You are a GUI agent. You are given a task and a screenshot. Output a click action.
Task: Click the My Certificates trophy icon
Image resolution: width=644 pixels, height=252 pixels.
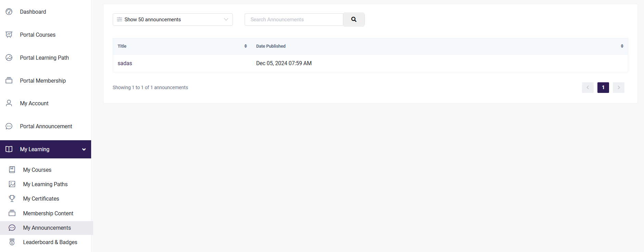[12, 199]
